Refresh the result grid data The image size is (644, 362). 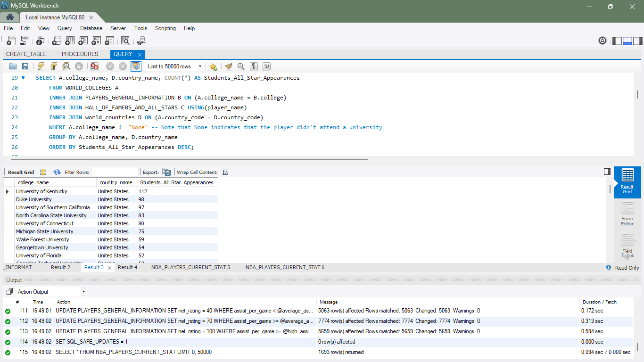pyautogui.click(x=57, y=172)
